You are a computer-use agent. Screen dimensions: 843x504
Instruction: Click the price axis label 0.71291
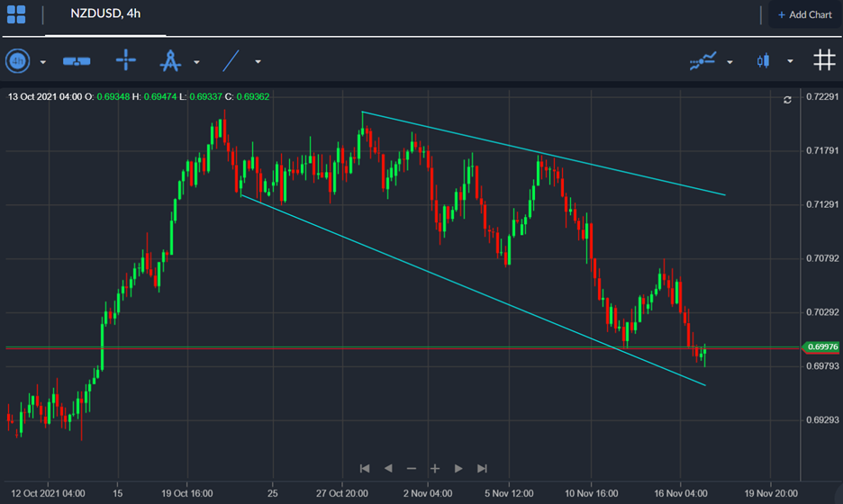click(822, 204)
